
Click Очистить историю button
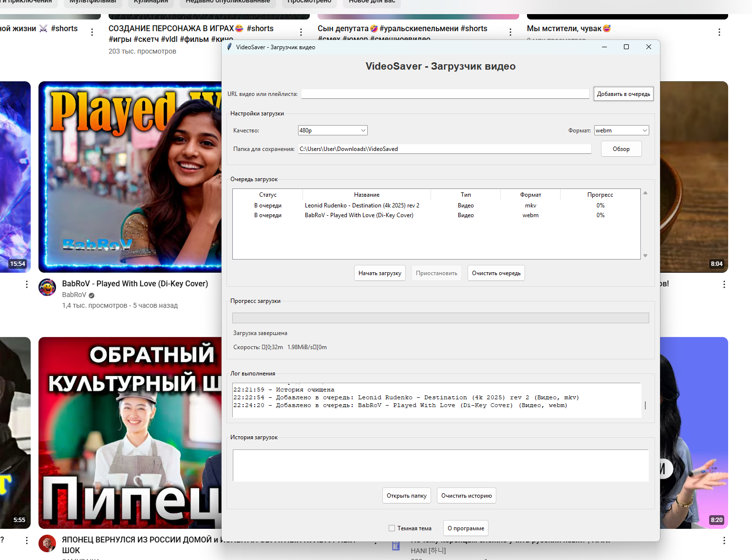(x=467, y=496)
